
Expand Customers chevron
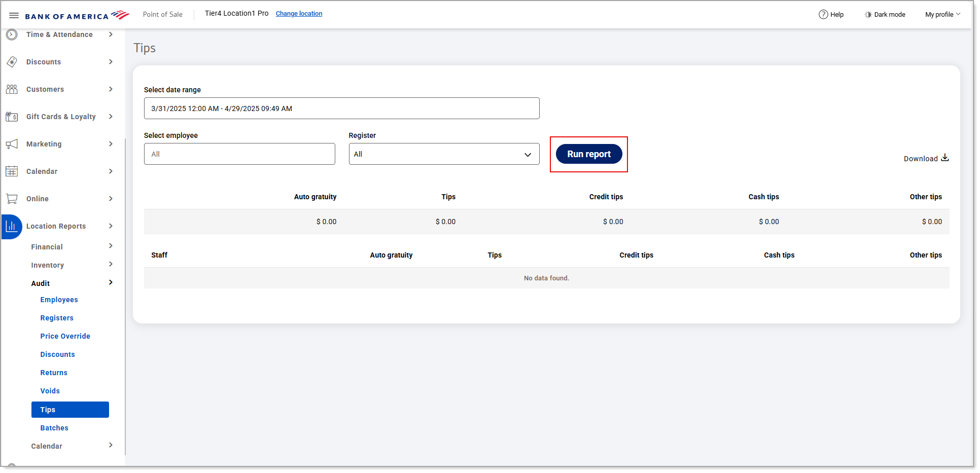coord(111,89)
